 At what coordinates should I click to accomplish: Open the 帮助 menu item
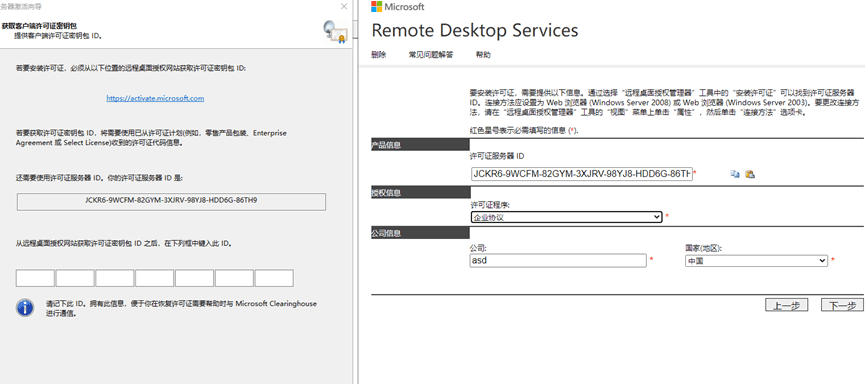[483, 55]
